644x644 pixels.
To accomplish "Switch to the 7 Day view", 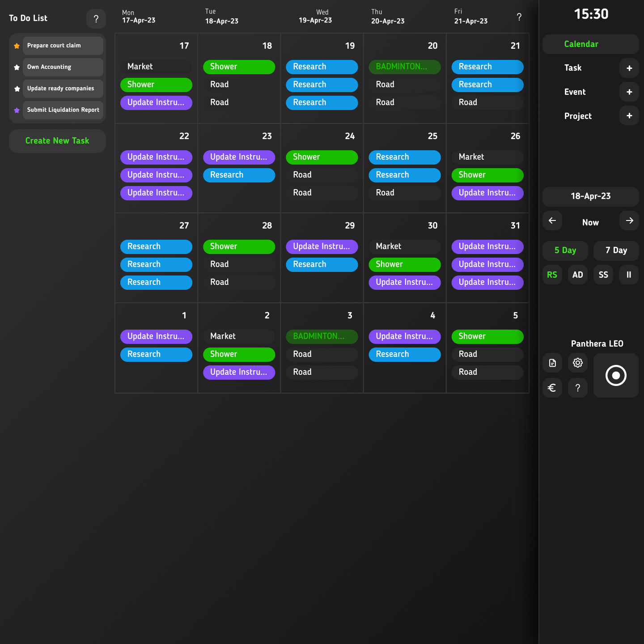I will (616, 250).
